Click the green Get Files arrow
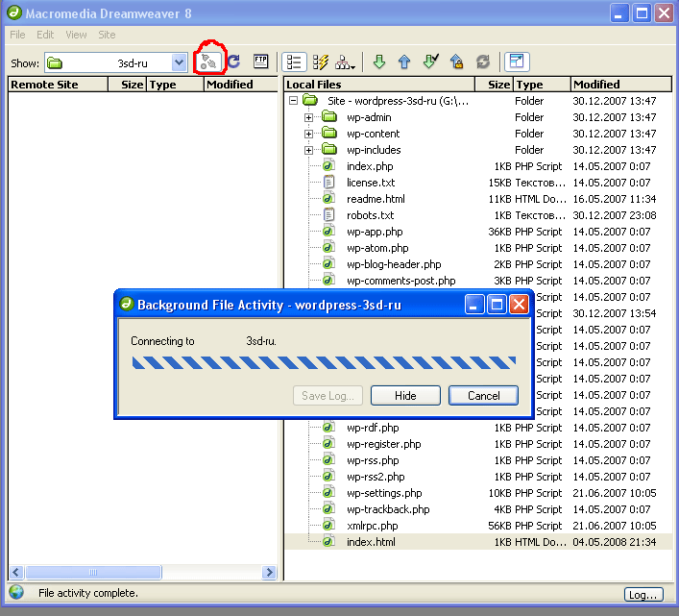This screenshot has height=616, width=679. [379, 62]
